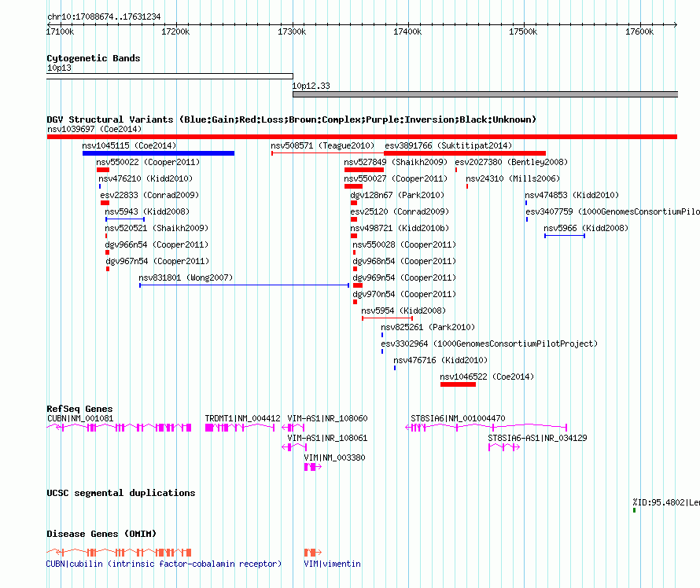Click the nsv1039697 (Coe2014) red loss bar

[362, 137]
